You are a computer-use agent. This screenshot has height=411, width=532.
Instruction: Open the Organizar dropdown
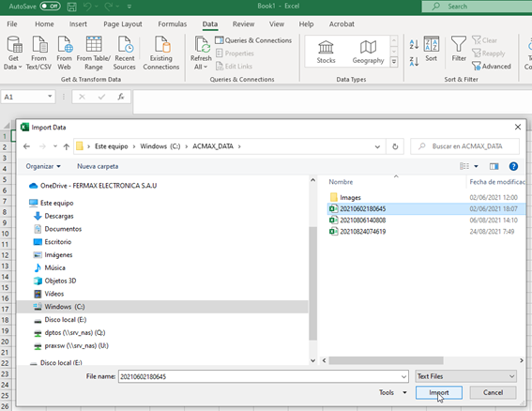pos(43,166)
